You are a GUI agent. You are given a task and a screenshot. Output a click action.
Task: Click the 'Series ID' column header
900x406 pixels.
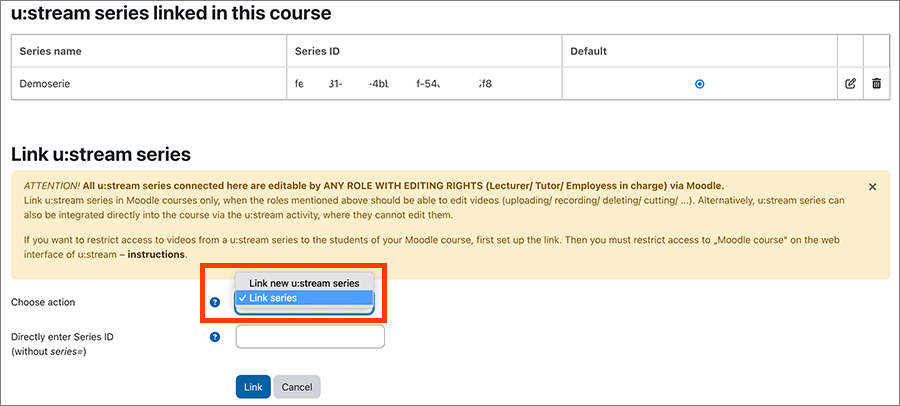(x=319, y=51)
